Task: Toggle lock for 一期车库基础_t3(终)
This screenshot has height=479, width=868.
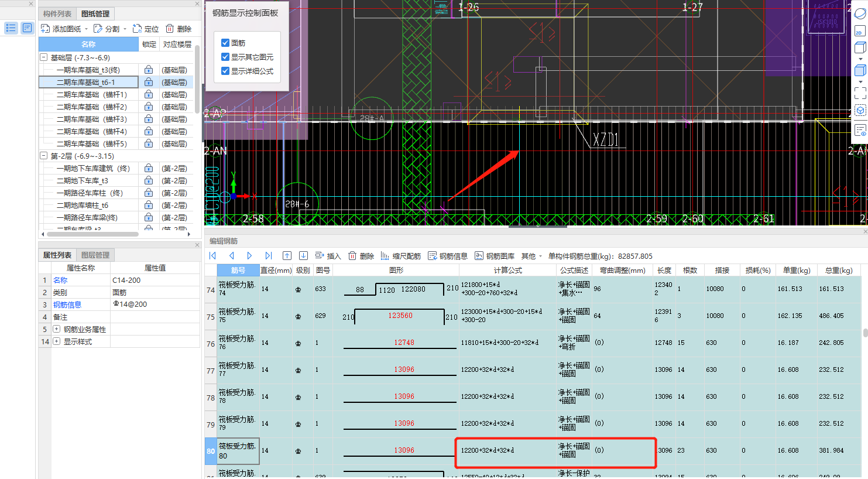Action: [x=149, y=70]
